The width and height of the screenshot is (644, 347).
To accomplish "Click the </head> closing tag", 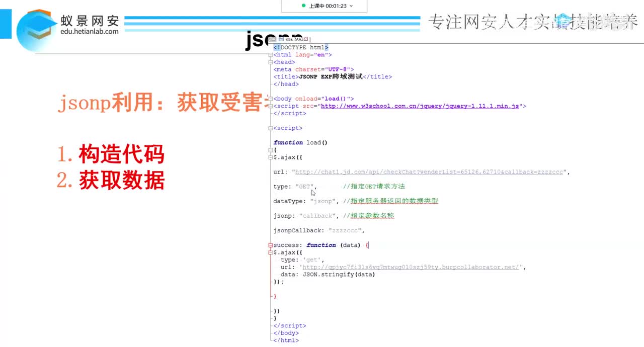I will pos(286,84).
